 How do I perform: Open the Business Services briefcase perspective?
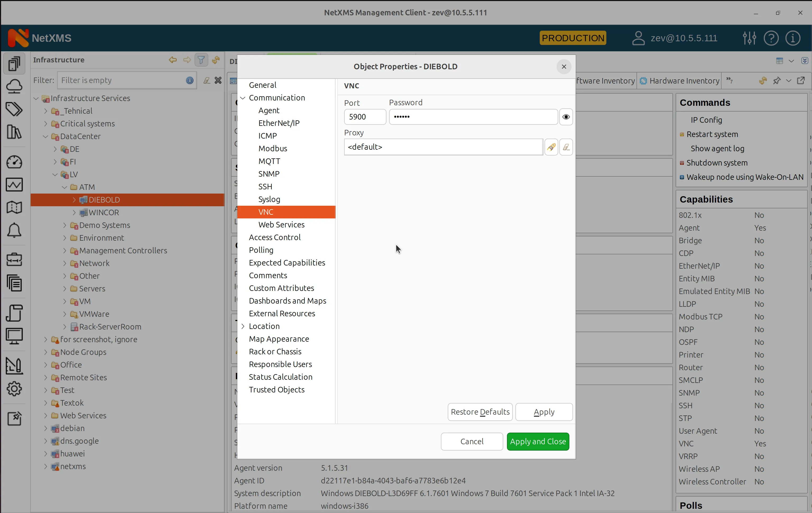pyautogui.click(x=14, y=259)
